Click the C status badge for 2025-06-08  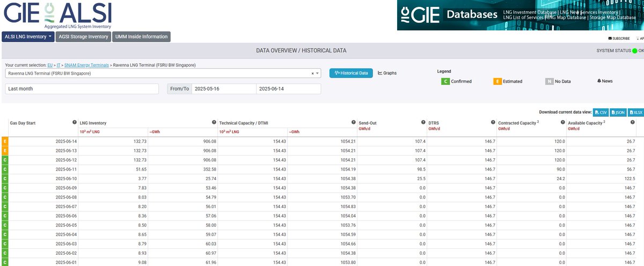5,197
